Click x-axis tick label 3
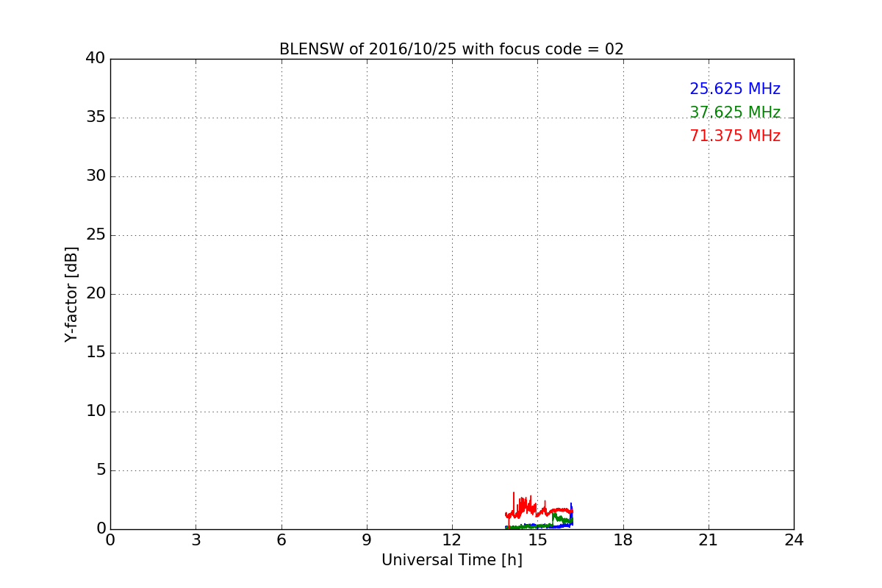Viewport: 882px width, 588px height. pyautogui.click(x=196, y=540)
